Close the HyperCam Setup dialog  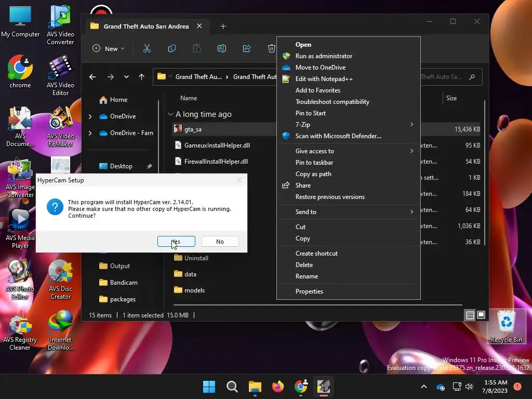click(239, 180)
